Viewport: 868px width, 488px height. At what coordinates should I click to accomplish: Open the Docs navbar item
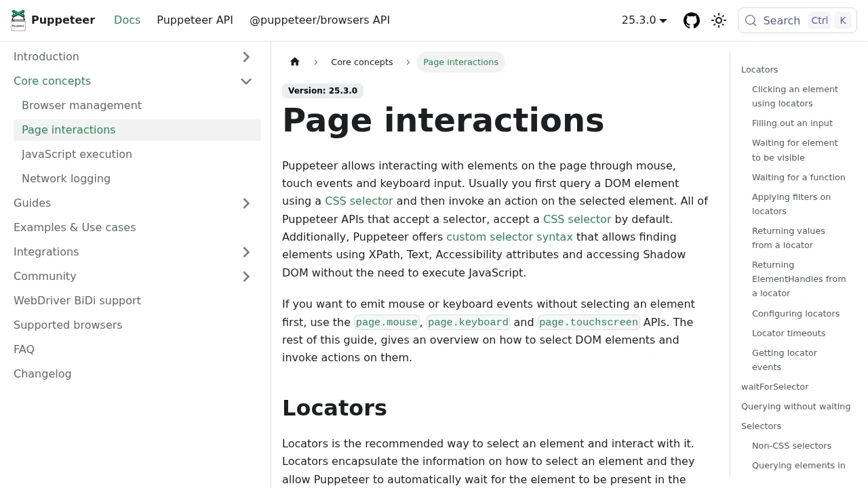[127, 20]
